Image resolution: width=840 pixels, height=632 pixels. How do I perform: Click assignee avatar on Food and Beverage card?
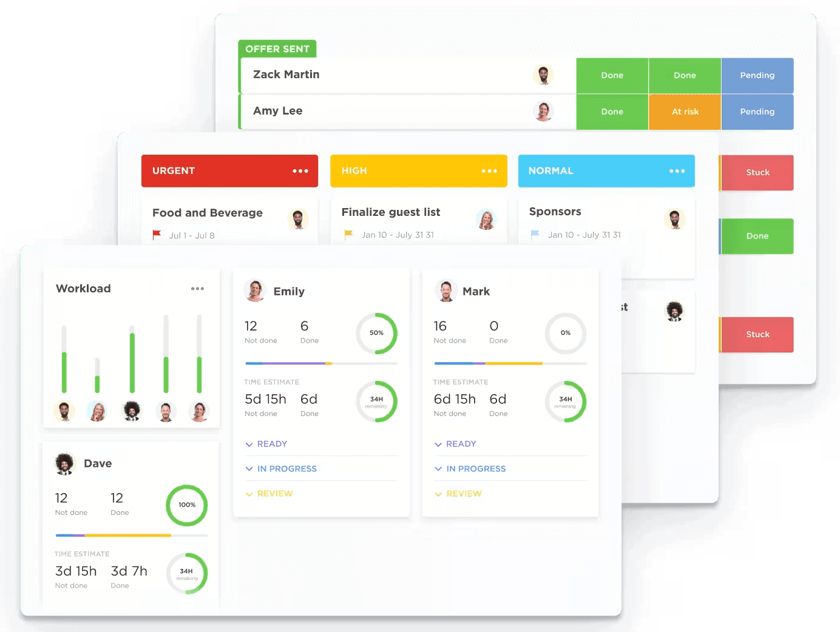click(x=298, y=219)
